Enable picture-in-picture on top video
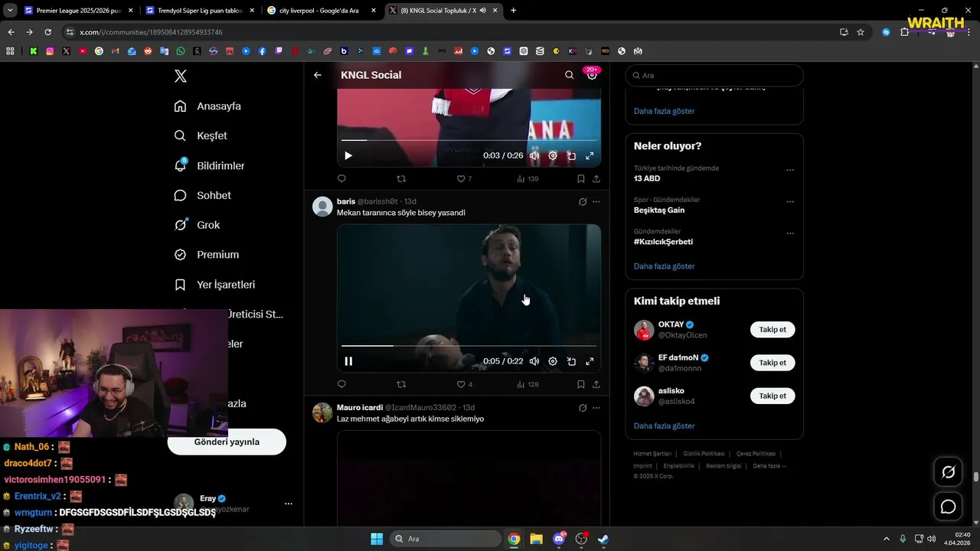The image size is (980, 551). click(571, 155)
